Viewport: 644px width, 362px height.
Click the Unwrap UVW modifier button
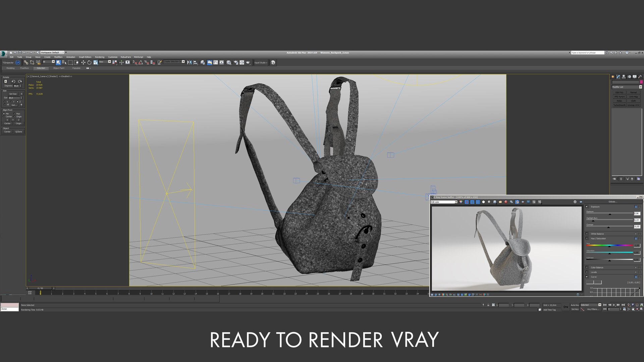pos(634,105)
